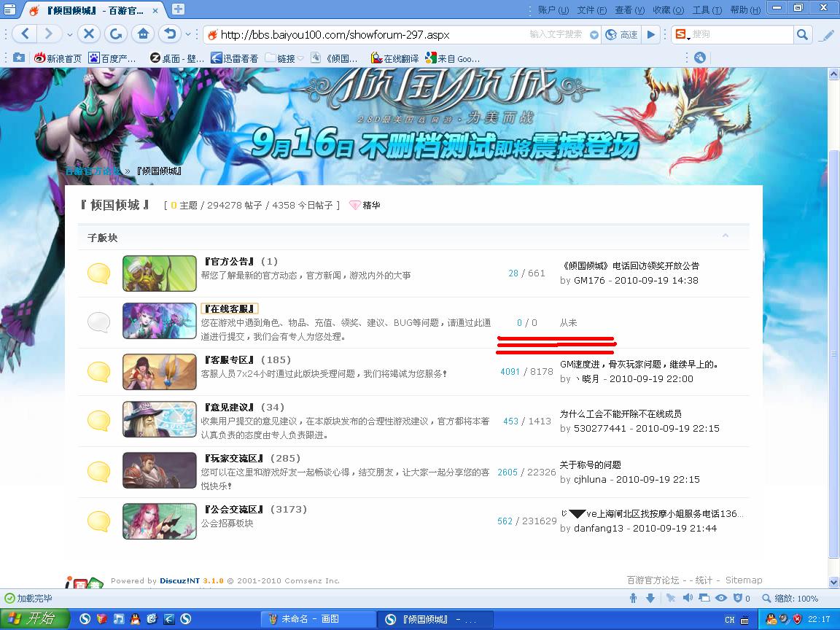
Task: Open a new tab with plus icon
Action: click(178, 9)
